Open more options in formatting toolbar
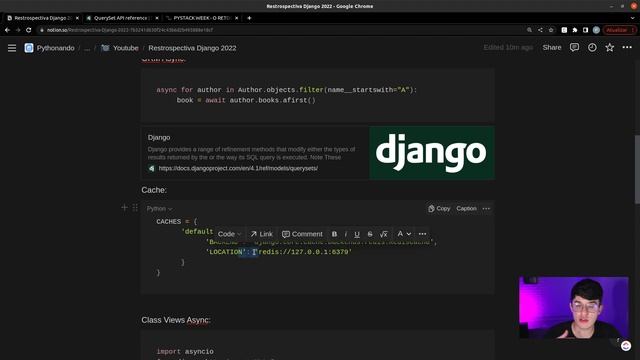Viewport: 640px width, 360px height. tap(422, 234)
